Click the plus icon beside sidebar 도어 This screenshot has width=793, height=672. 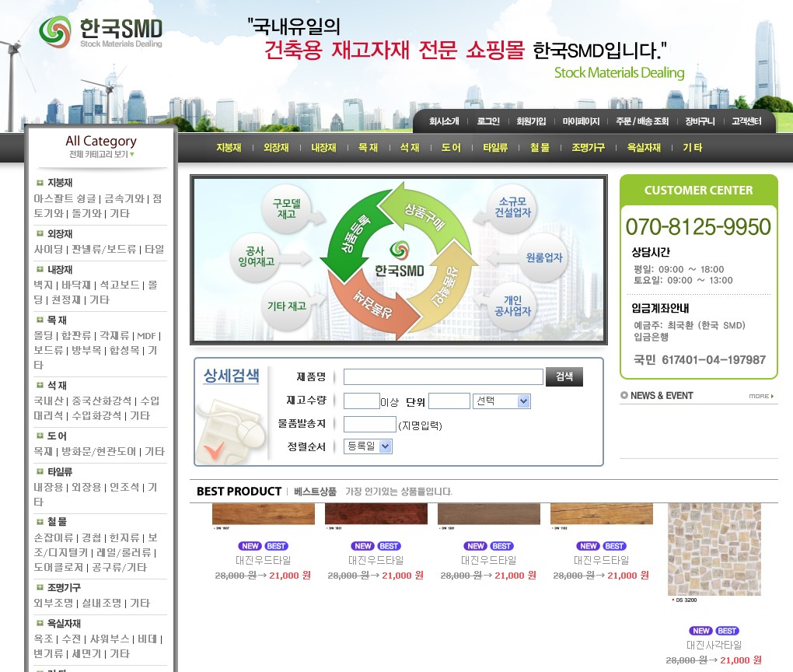40,436
